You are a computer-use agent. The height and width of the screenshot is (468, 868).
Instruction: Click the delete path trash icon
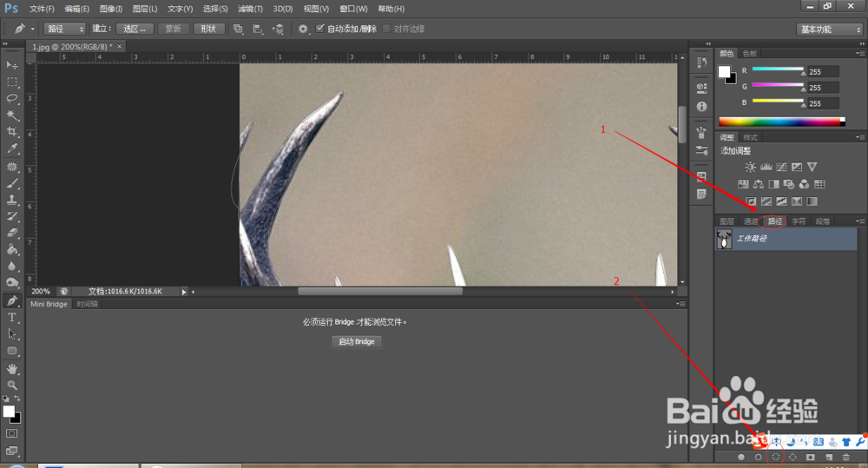click(x=845, y=457)
